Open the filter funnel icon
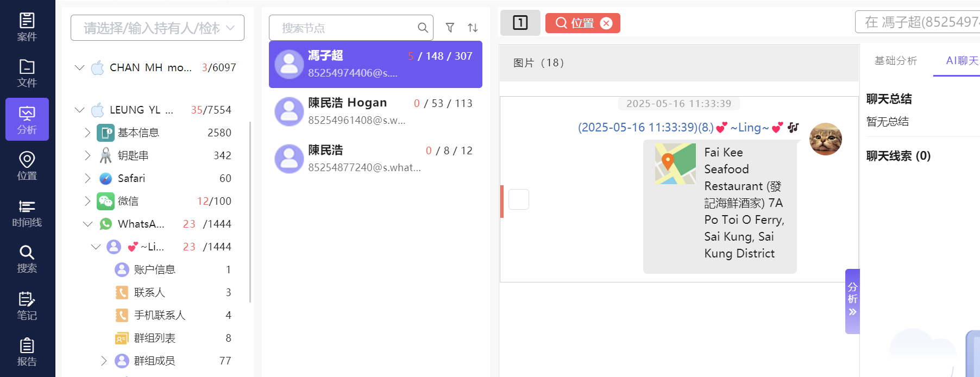This screenshot has width=980, height=377. coord(450,28)
